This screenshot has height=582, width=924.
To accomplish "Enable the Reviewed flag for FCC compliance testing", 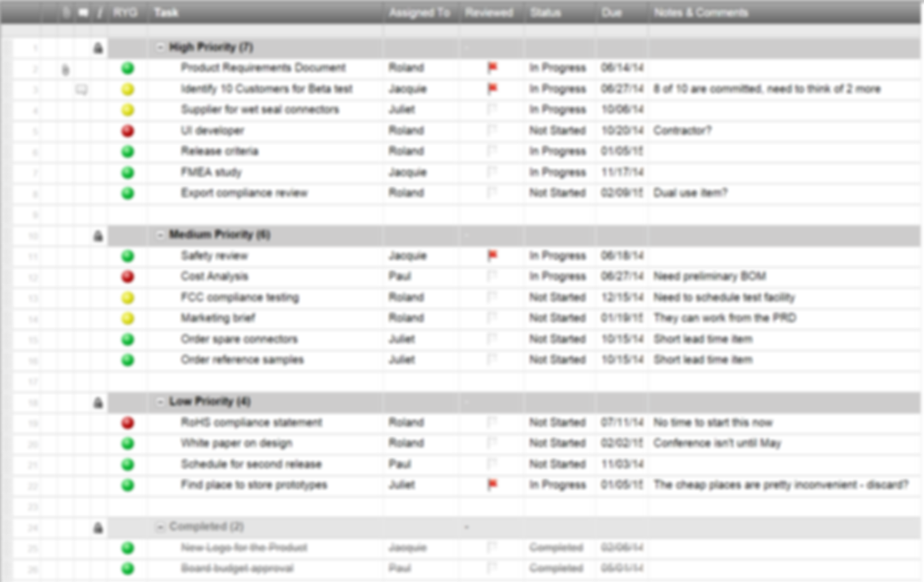I will coord(493,297).
